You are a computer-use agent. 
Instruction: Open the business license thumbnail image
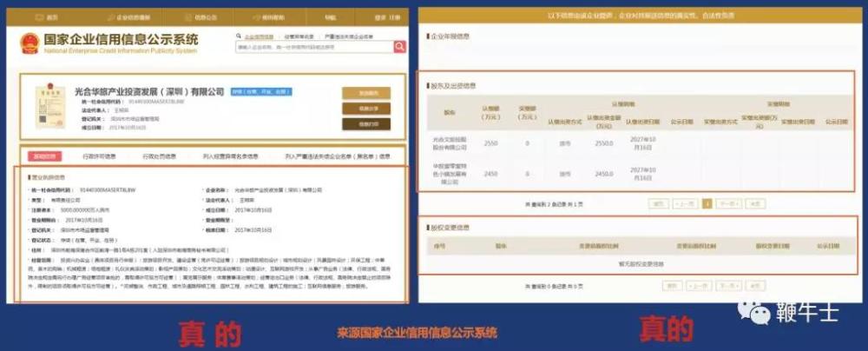click(x=49, y=107)
